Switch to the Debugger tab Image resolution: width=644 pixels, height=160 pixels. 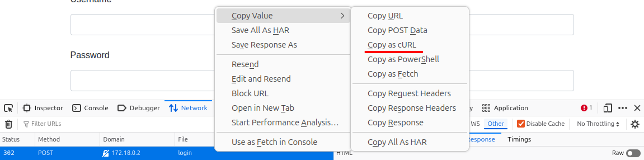coord(139,108)
